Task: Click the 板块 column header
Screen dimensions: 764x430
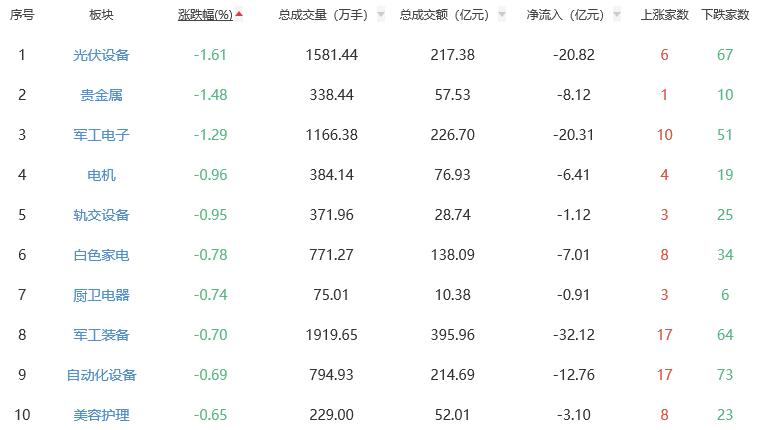Action: [101, 15]
